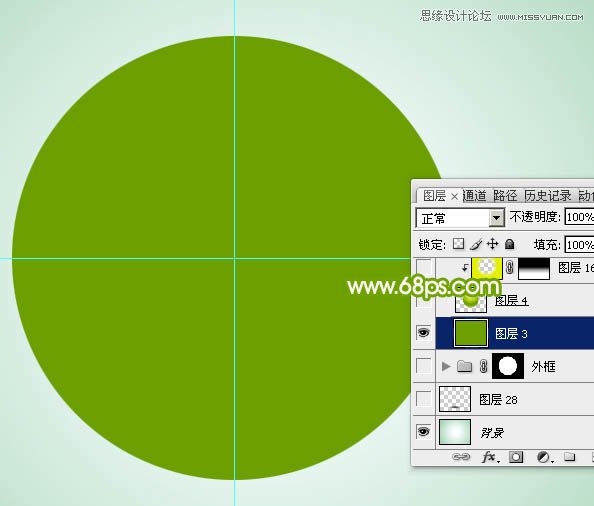
Task: Click the green 图层 3 thumbnail
Action: point(471,333)
